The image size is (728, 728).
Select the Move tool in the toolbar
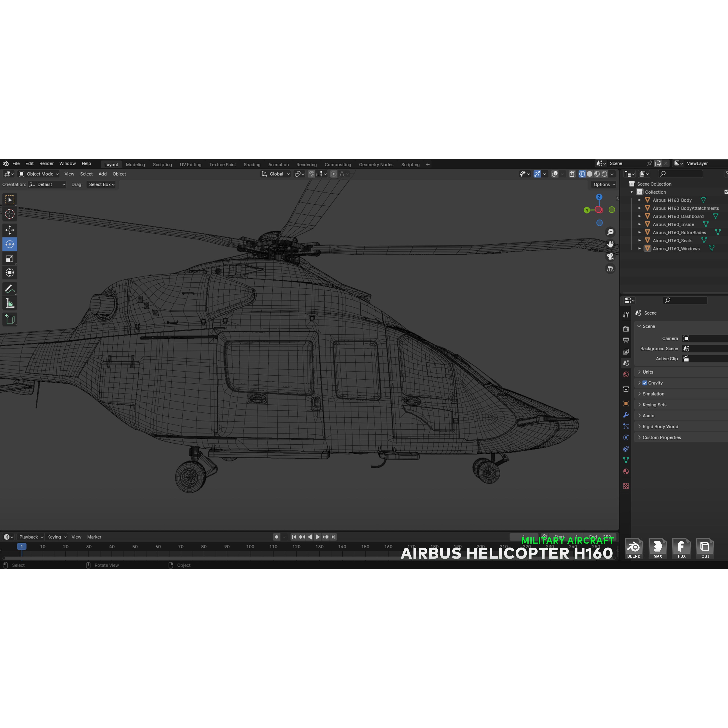pyautogui.click(x=10, y=230)
